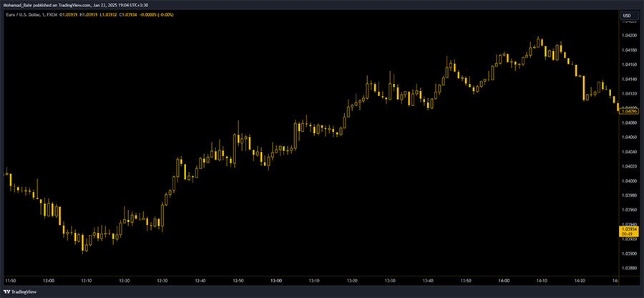644x298 pixels.
Task: Click the 13:00 label on time axis
Action: tap(275, 280)
